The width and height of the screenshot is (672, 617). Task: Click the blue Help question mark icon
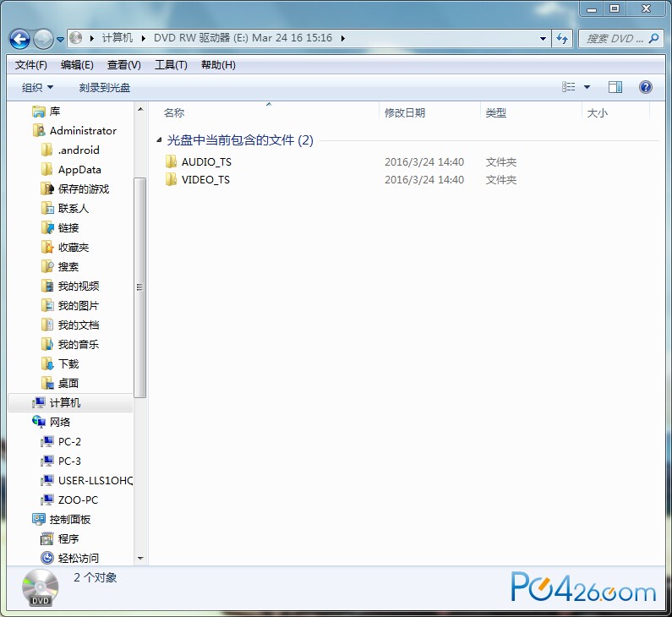pyautogui.click(x=646, y=87)
